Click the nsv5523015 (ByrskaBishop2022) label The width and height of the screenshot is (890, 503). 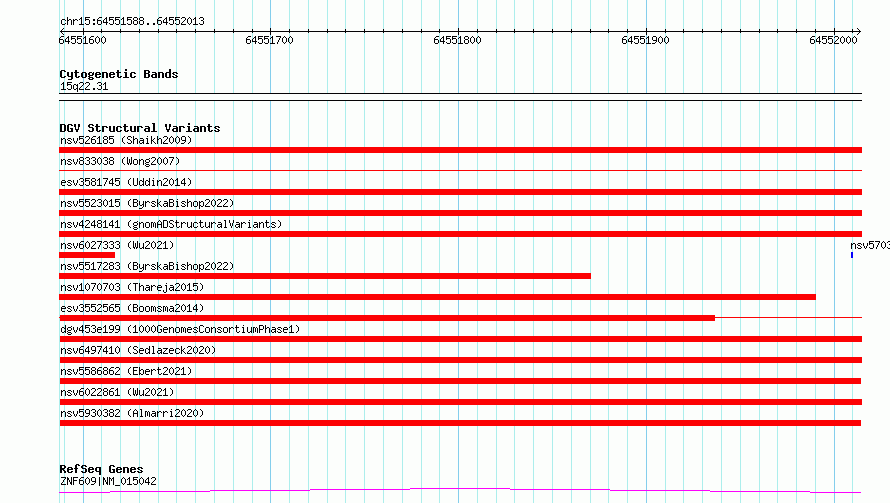tap(147, 203)
